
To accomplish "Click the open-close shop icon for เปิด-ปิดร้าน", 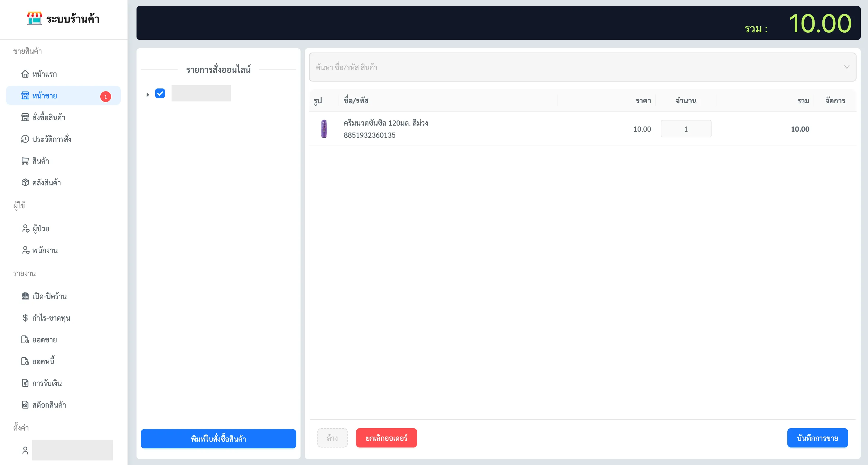I will coord(25,296).
